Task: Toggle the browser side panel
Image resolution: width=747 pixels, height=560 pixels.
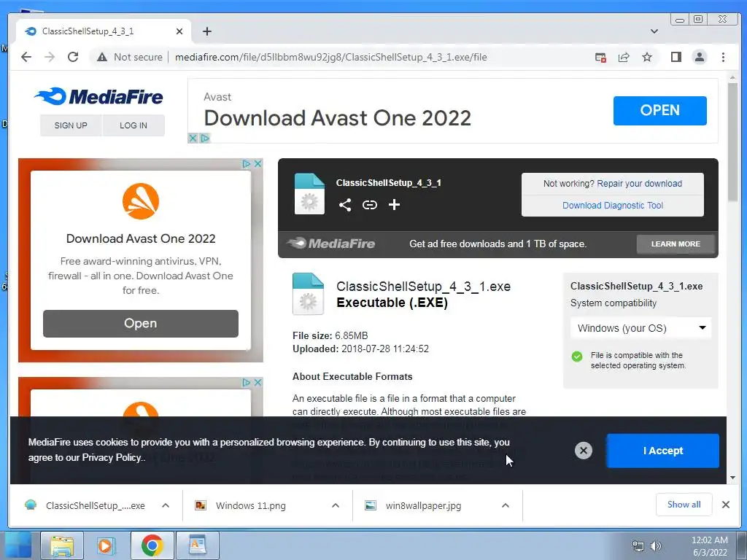Action: coord(676,57)
